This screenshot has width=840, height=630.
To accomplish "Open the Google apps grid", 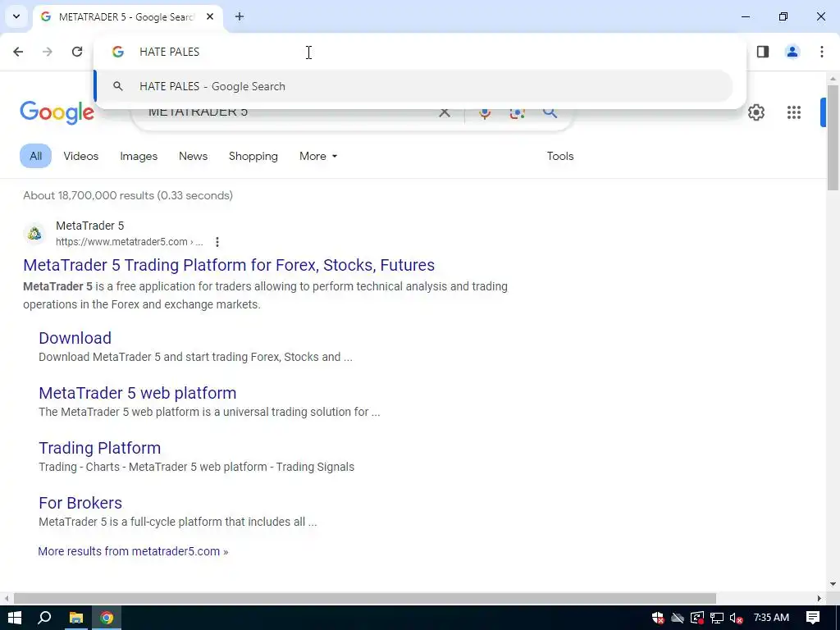I will [794, 112].
